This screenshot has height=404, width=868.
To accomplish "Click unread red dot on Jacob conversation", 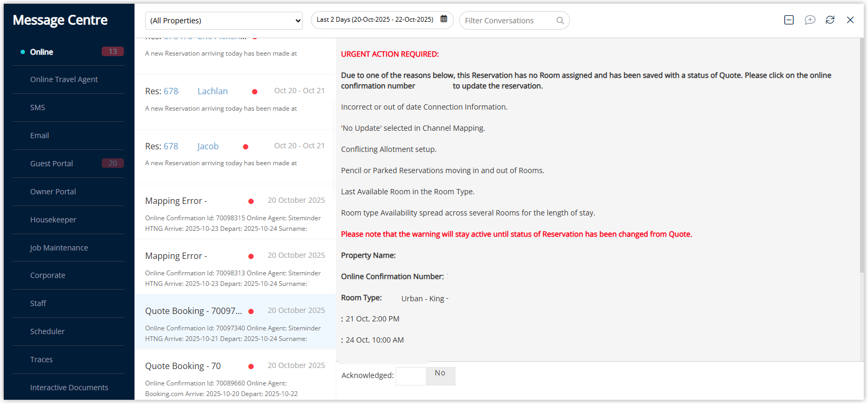I will pyautogui.click(x=246, y=147).
